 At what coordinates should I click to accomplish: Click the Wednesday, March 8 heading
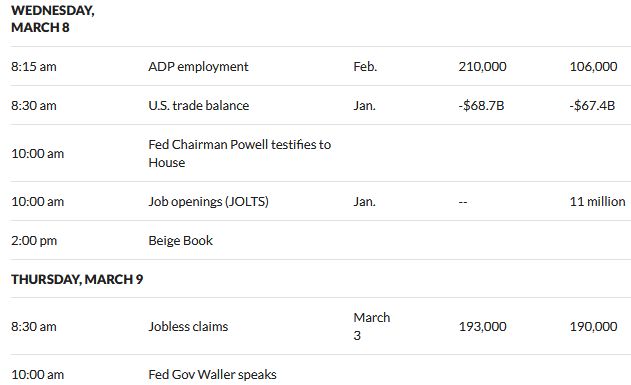point(53,19)
